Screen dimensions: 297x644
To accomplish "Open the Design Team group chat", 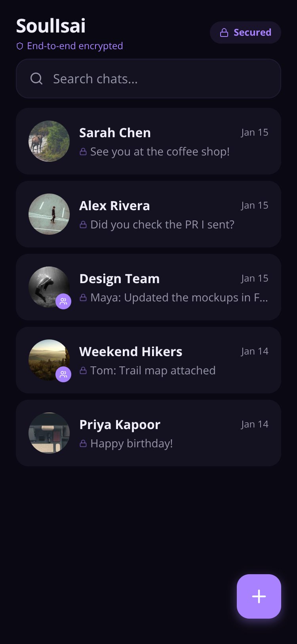I will 148,287.
